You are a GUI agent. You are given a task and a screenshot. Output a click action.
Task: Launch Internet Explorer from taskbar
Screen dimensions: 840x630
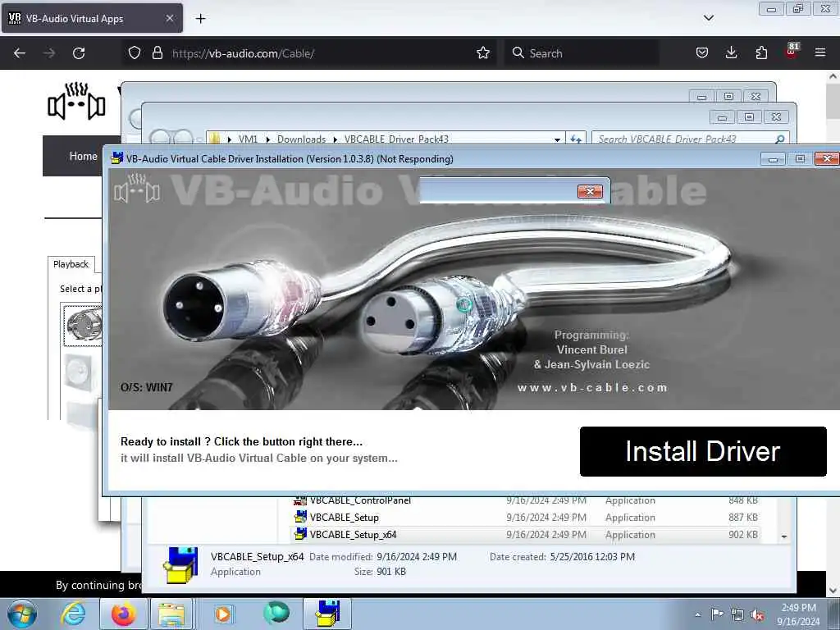coord(73,614)
